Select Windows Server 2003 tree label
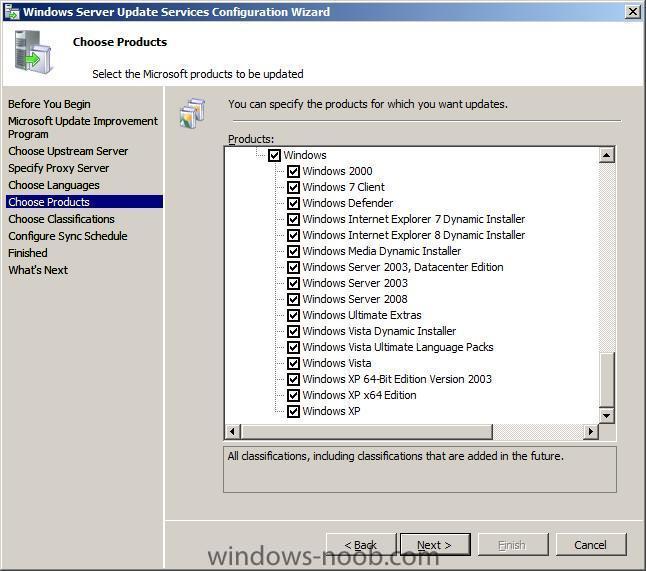Screen dimensions: 646x571 tap(355, 283)
